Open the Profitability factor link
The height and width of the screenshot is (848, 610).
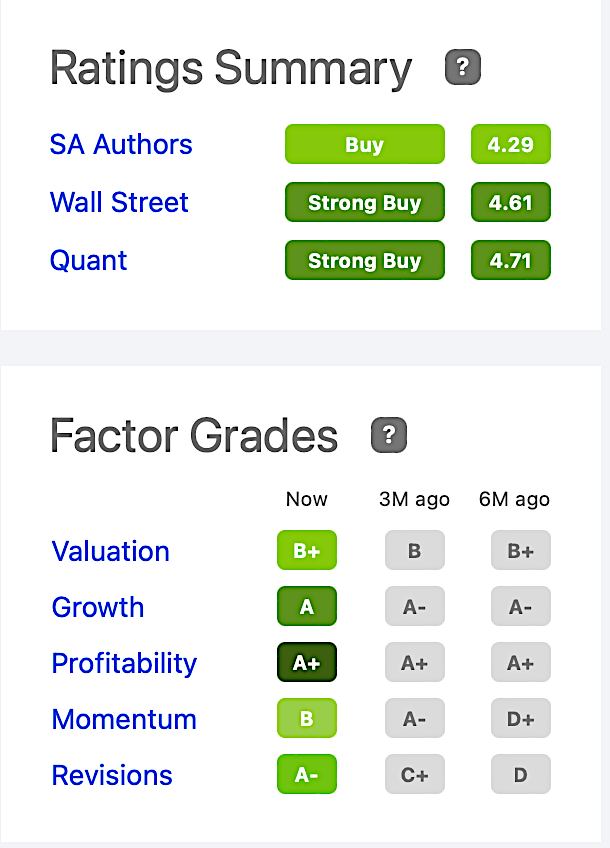pos(124,663)
